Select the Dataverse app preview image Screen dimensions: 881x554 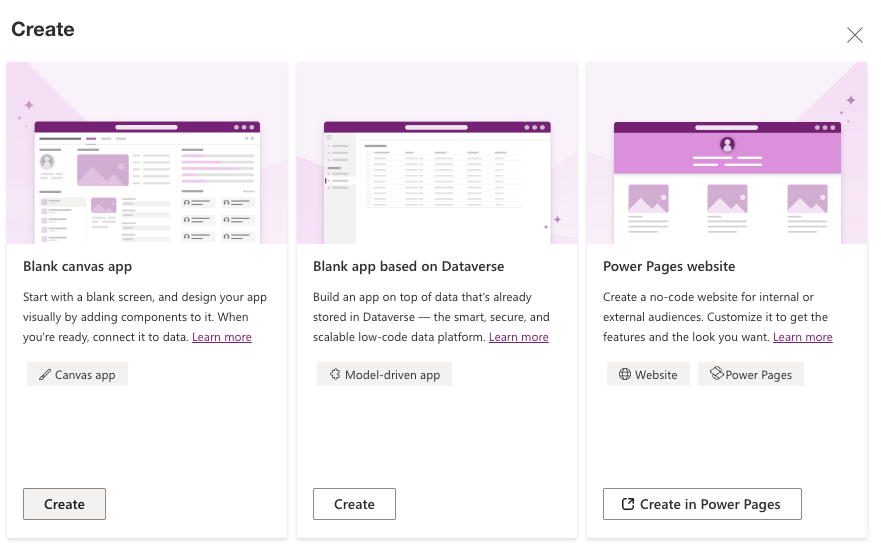437,153
